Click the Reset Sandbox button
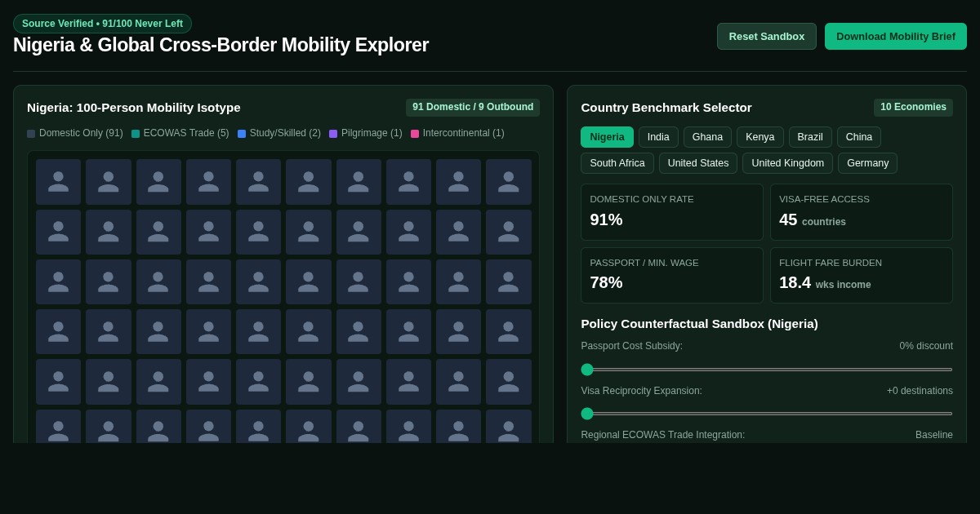 click(x=767, y=36)
